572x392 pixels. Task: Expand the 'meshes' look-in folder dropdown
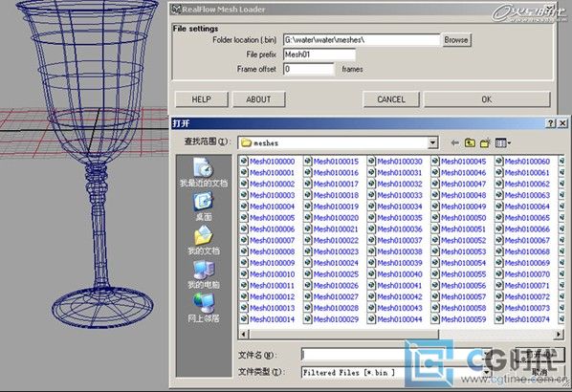tap(432, 142)
